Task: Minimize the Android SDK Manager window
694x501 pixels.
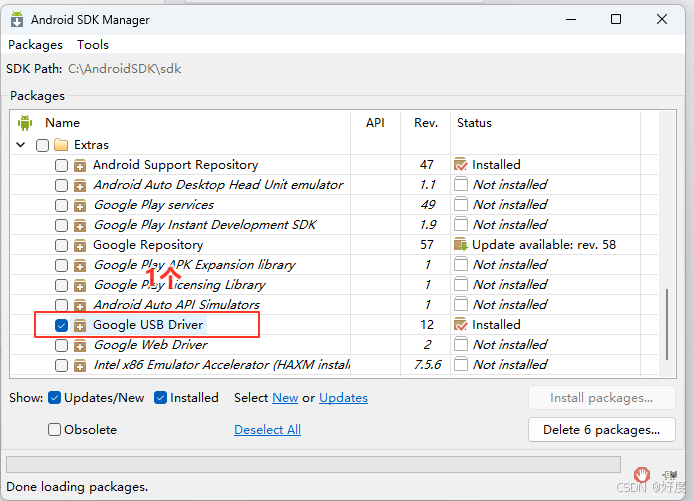Action: pyautogui.click(x=571, y=19)
